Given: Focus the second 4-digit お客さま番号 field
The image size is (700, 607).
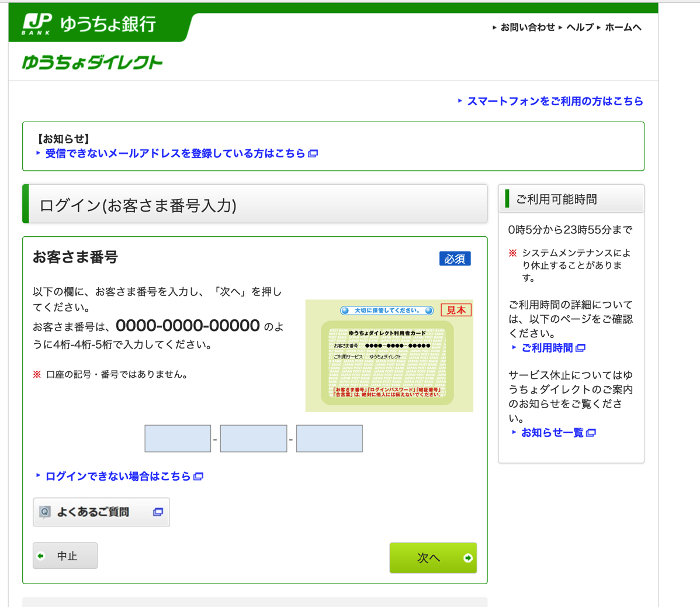Looking at the screenshot, I should (x=254, y=439).
